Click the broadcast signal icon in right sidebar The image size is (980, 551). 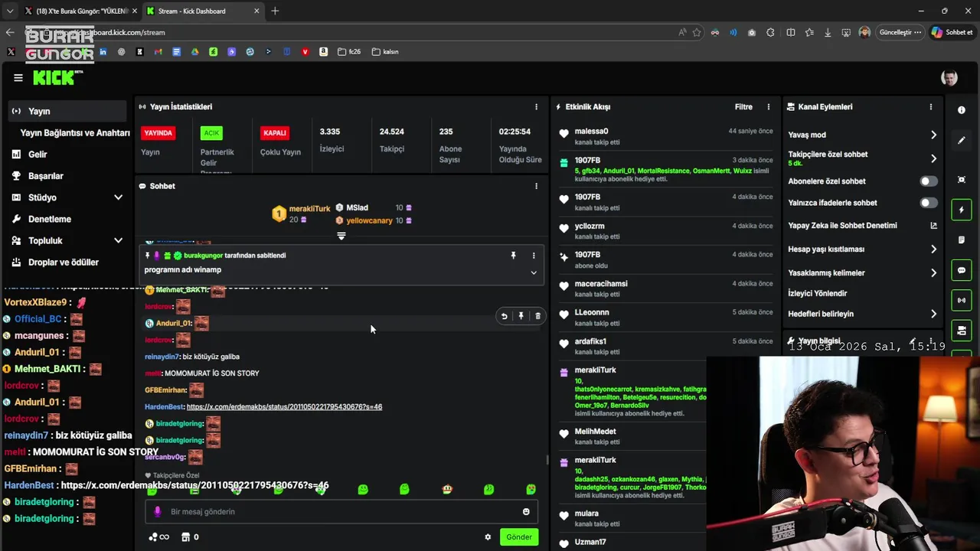[962, 300]
